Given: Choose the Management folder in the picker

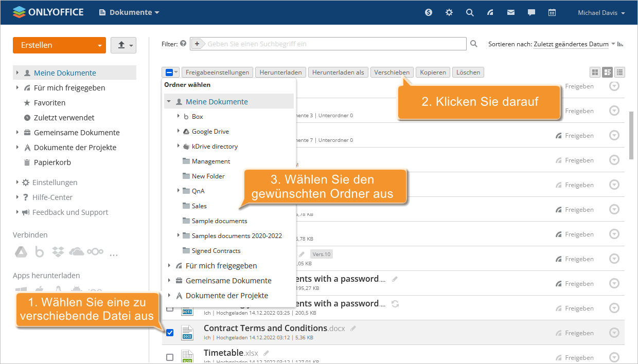Looking at the screenshot, I should pyautogui.click(x=211, y=161).
